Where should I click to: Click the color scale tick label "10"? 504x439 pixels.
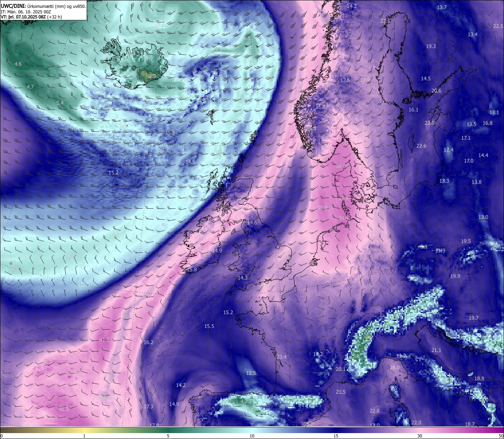252,436
